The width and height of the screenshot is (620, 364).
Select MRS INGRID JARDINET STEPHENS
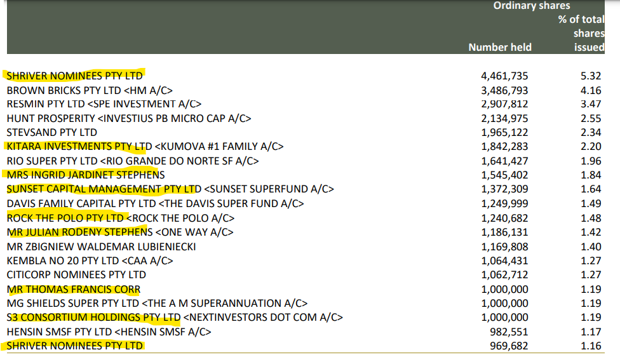pos(86,175)
